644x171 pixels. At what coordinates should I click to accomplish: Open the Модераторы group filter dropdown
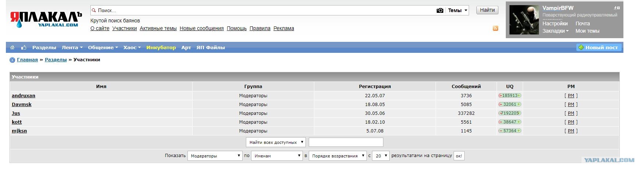click(x=215, y=156)
